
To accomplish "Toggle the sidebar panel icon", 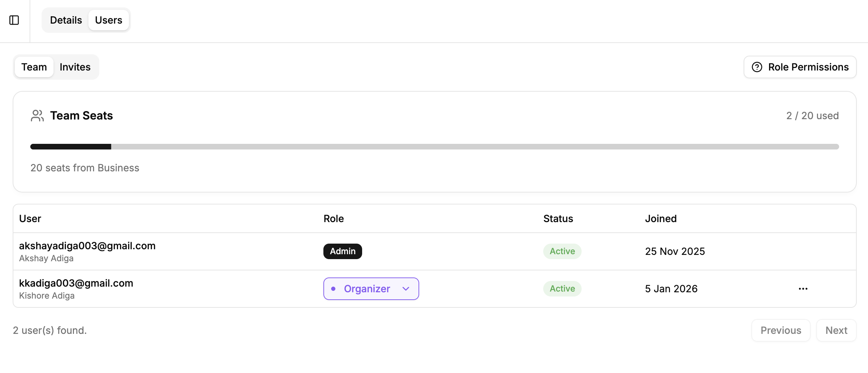I will click(x=14, y=20).
